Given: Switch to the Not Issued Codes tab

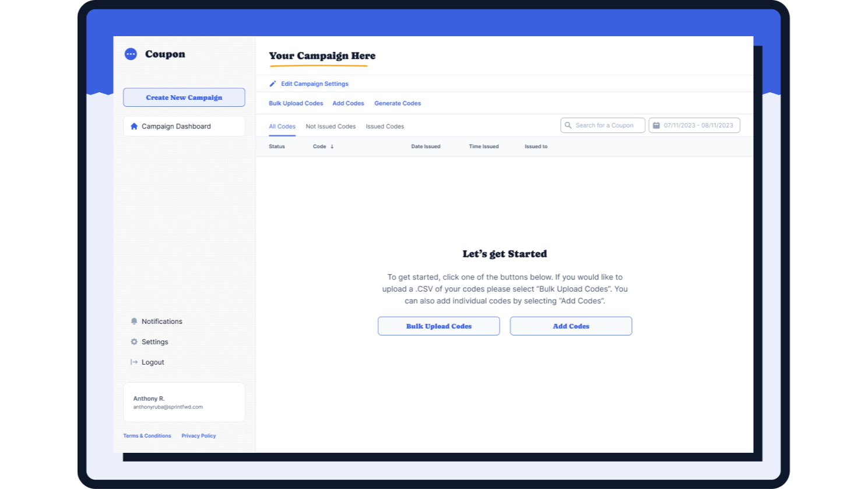Looking at the screenshot, I should (x=331, y=127).
